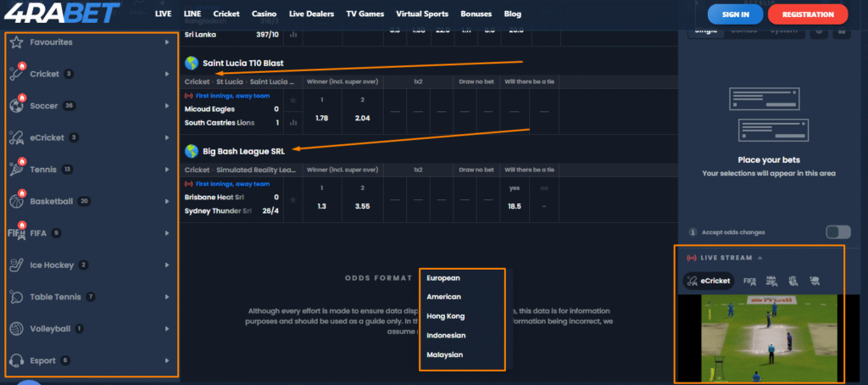Expand the eCricket category arrow
Viewport: 868px width, 385px height.
[167, 137]
